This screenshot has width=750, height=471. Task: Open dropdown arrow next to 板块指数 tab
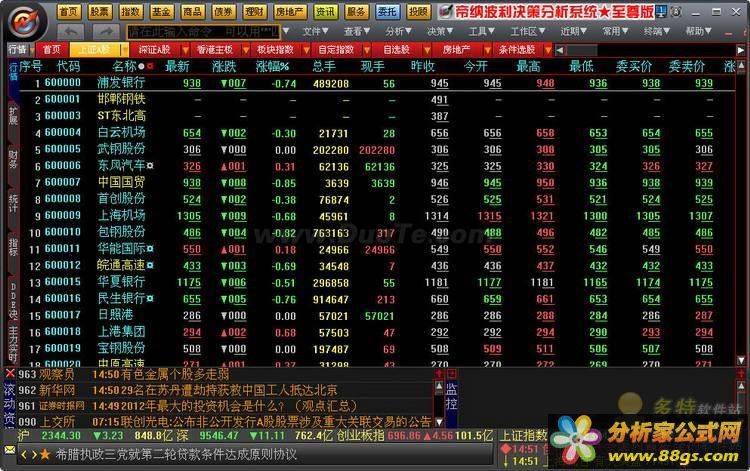[x=306, y=50]
